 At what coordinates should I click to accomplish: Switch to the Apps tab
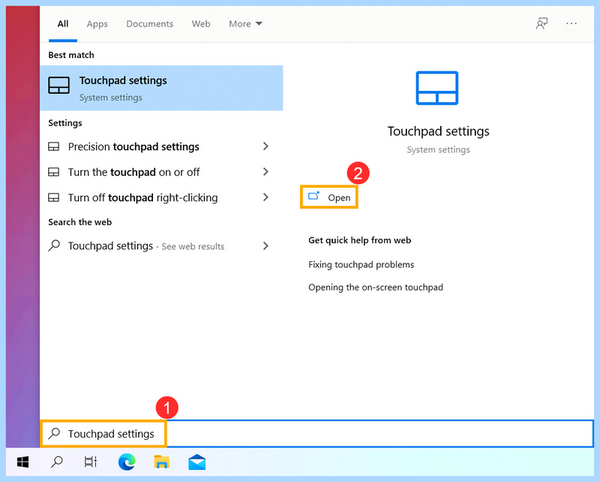[x=97, y=24]
